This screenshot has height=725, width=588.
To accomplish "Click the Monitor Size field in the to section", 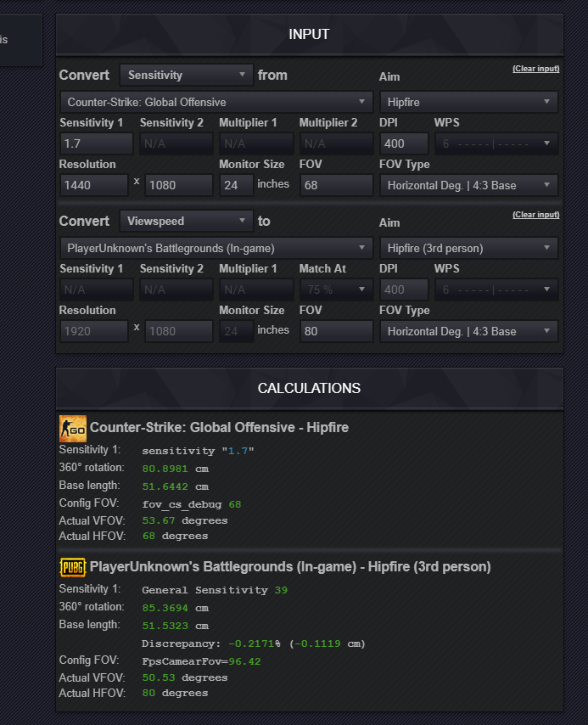I will pyautogui.click(x=236, y=332).
